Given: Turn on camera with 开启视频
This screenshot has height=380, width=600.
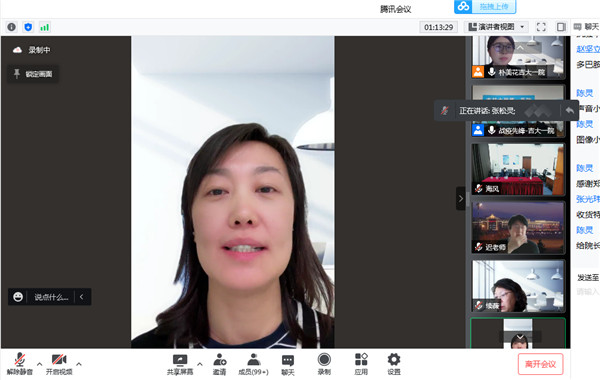Looking at the screenshot, I should (59, 364).
